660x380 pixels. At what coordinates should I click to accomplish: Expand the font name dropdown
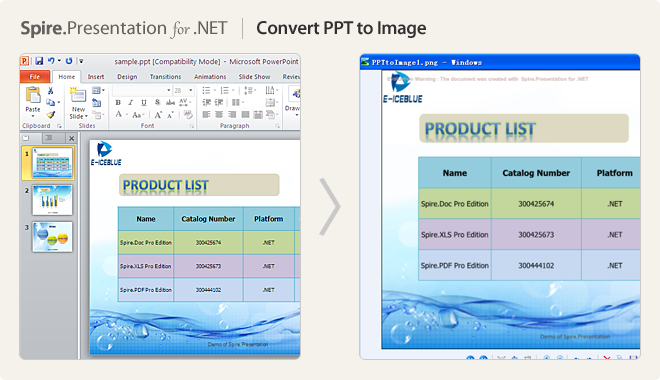point(169,90)
